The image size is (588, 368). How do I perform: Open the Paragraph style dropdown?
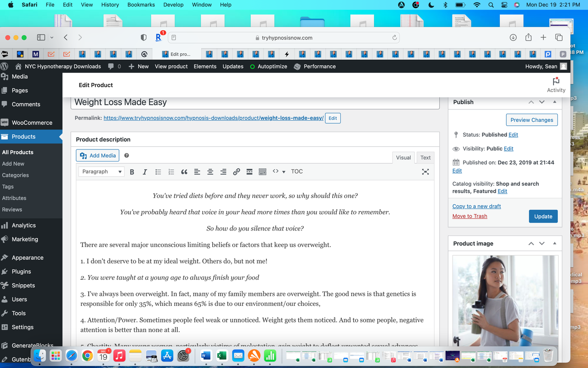[101, 171]
